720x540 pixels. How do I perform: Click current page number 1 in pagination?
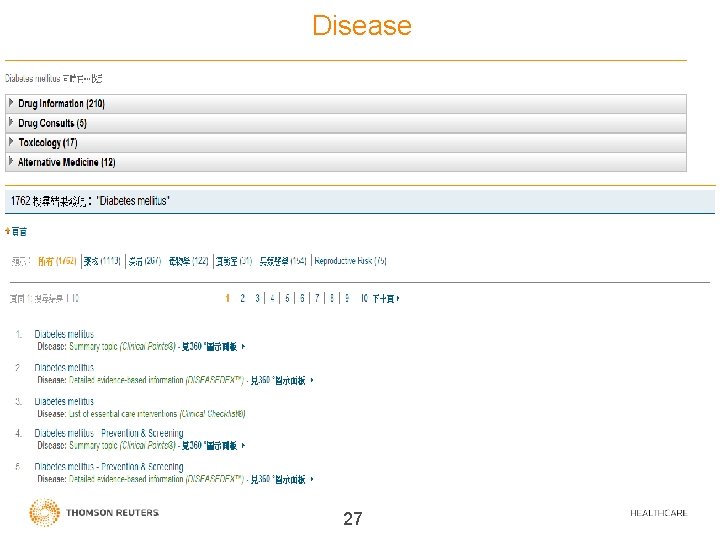point(227,298)
